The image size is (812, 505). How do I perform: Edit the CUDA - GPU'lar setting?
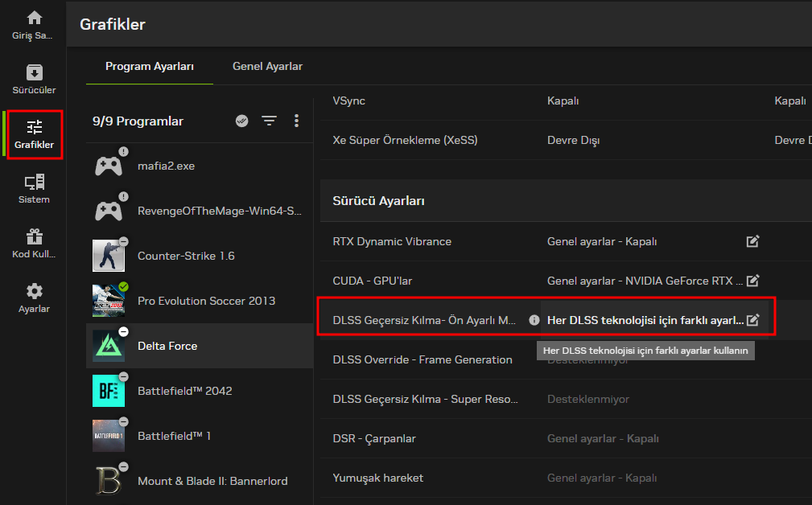752,281
